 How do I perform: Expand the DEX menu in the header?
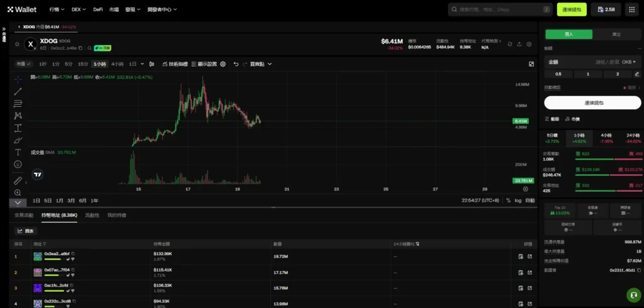pos(79,9)
